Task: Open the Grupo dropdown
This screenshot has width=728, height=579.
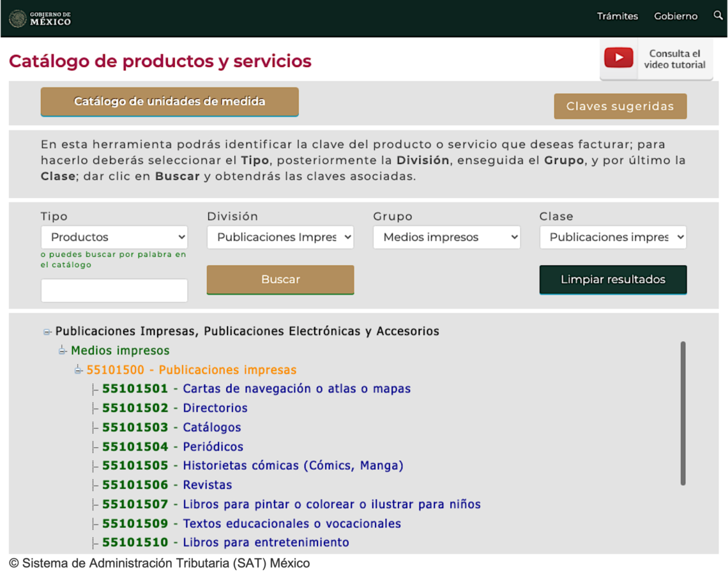Action: (446, 237)
